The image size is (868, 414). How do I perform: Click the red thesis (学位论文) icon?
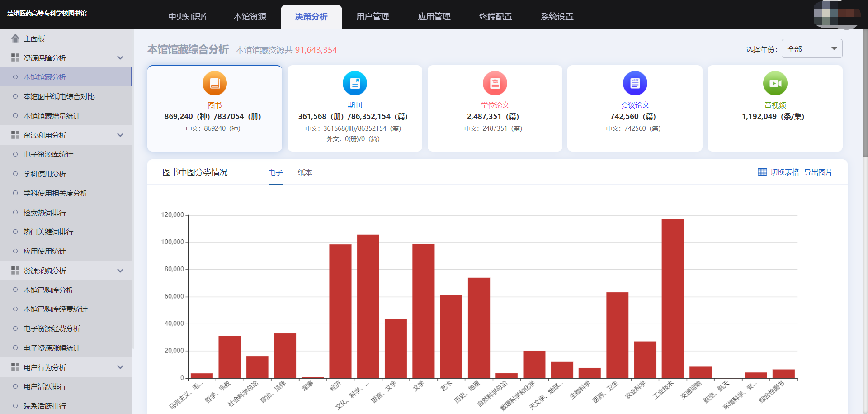coord(495,83)
